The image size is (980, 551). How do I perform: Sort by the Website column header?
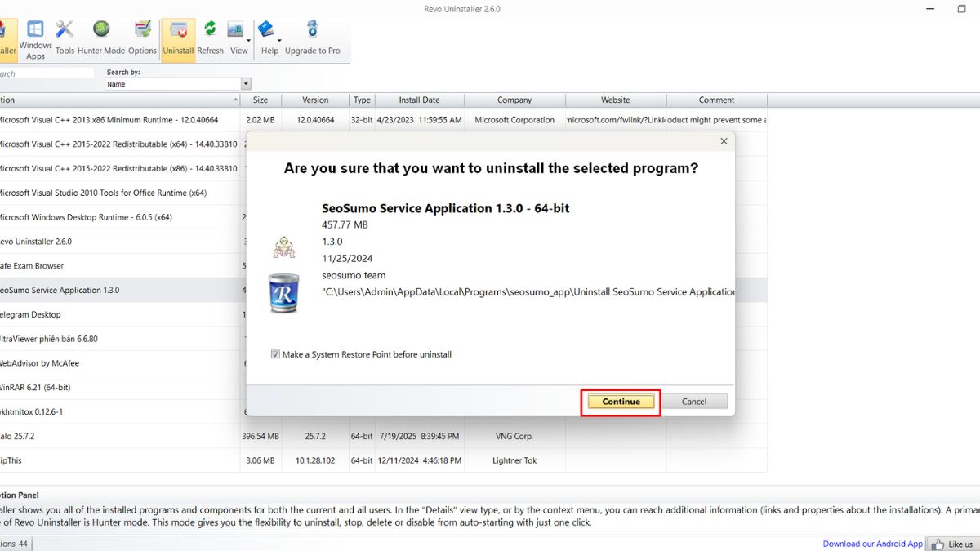616,100
